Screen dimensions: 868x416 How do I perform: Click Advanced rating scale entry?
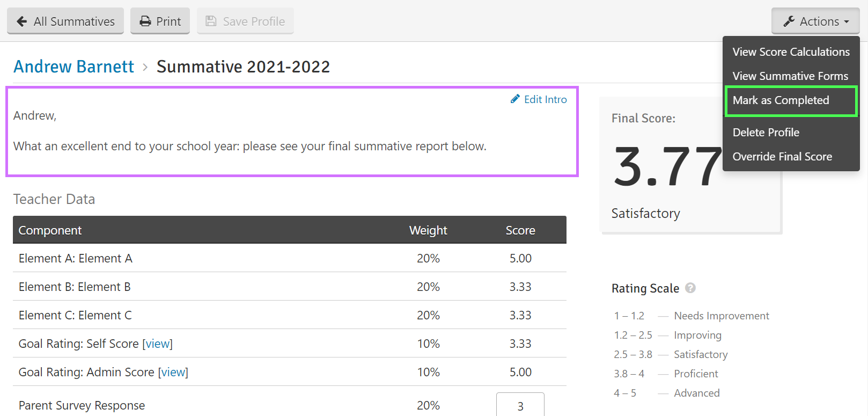click(x=697, y=393)
